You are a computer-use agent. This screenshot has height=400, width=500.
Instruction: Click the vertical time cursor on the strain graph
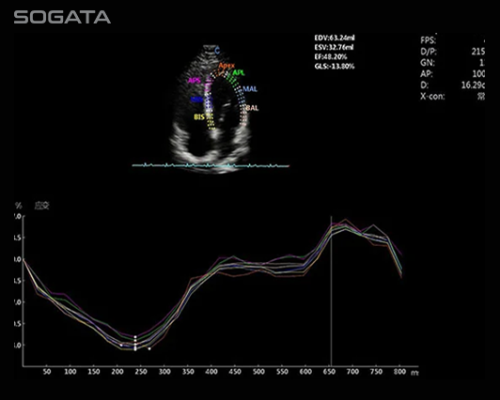click(331, 290)
